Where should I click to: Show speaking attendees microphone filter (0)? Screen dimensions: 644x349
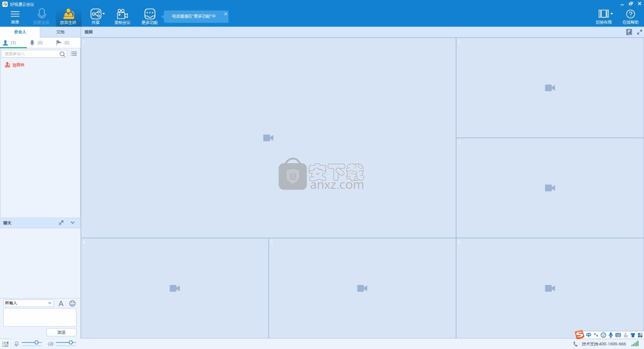(x=36, y=43)
